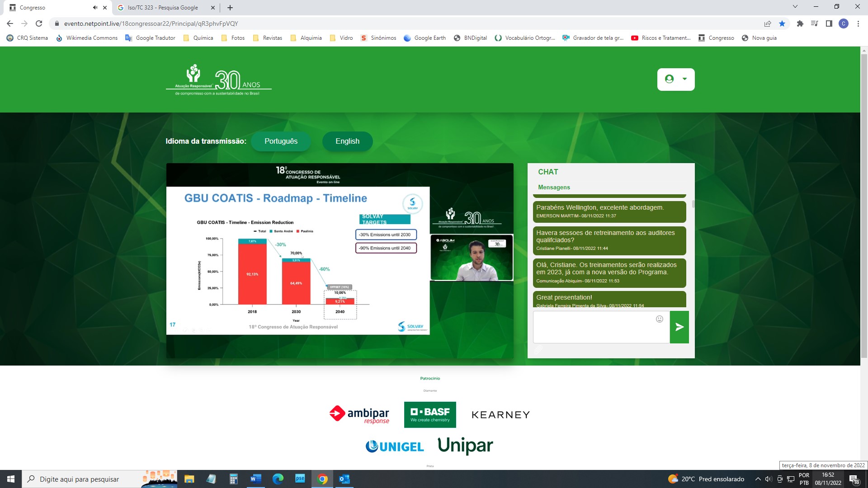
Task: Switch to Iso/TC 323 Pesquisa Google tab
Action: [163, 8]
